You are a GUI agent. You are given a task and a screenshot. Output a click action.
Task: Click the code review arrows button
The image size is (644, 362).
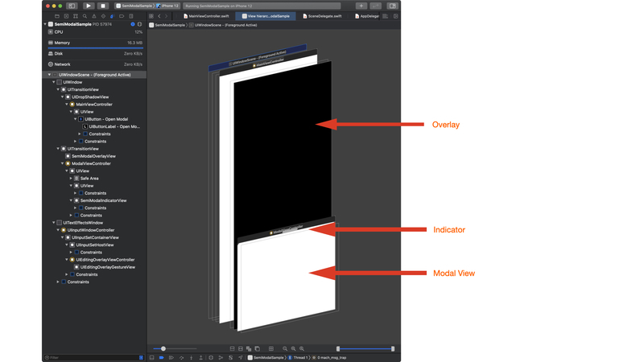[x=375, y=6]
